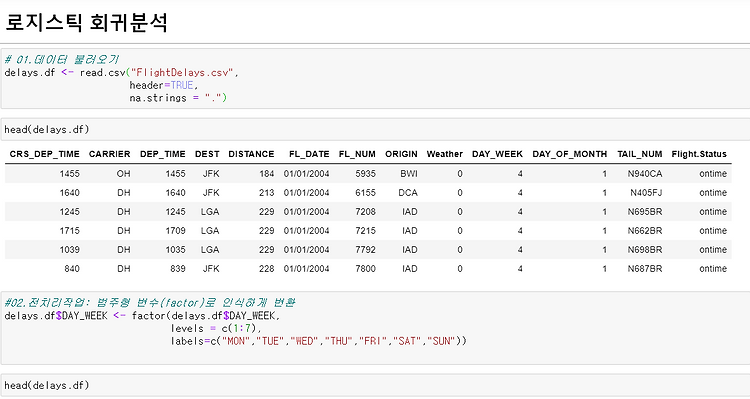Viewport: 750px width, 399px height.
Task: Click origin BWI cell
Action: coord(409,174)
